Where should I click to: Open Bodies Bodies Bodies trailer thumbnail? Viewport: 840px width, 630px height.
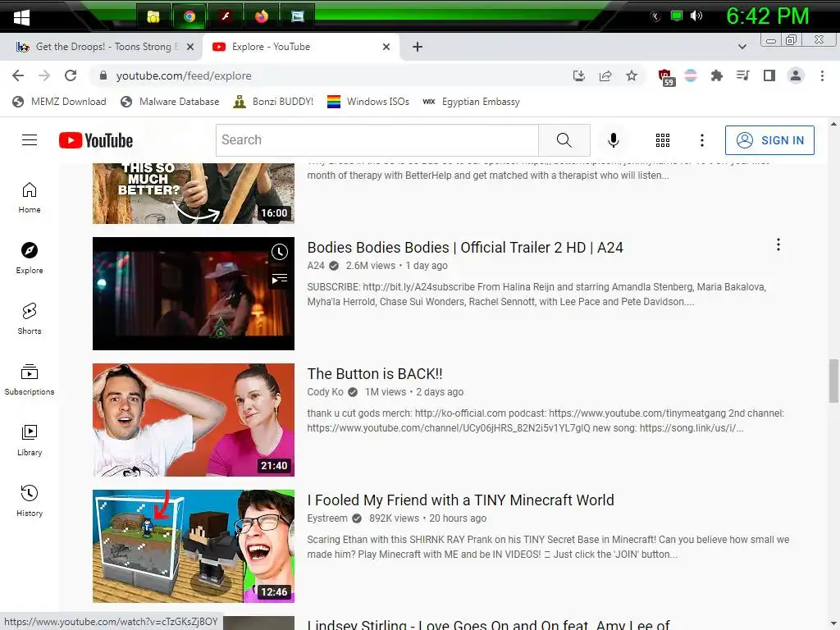click(x=194, y=294)
